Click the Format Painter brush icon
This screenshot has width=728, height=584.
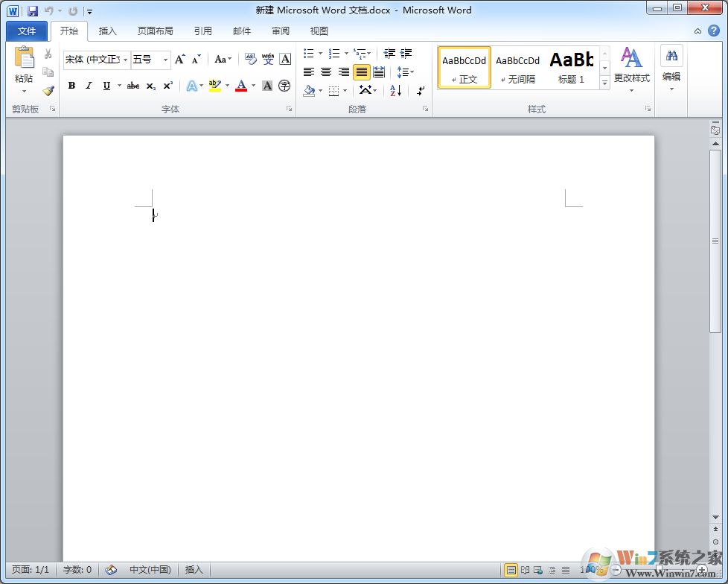(x=47, y=91)
